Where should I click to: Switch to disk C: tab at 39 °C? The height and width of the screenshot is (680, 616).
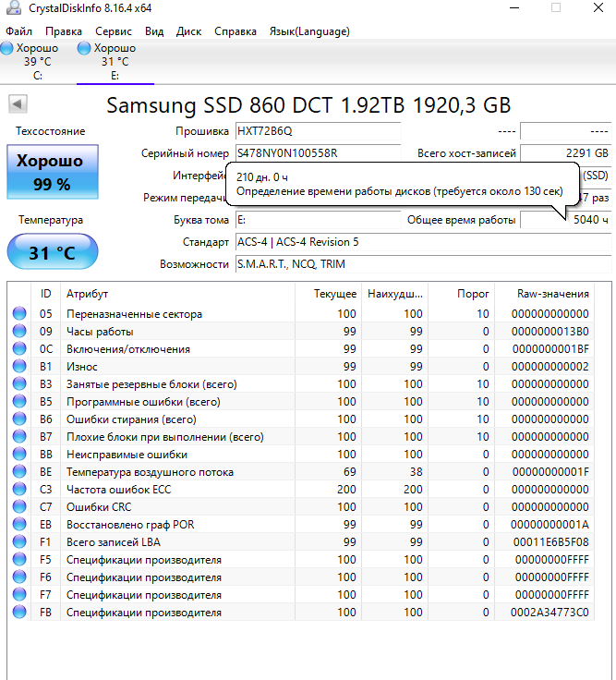(x=38, y=62)
